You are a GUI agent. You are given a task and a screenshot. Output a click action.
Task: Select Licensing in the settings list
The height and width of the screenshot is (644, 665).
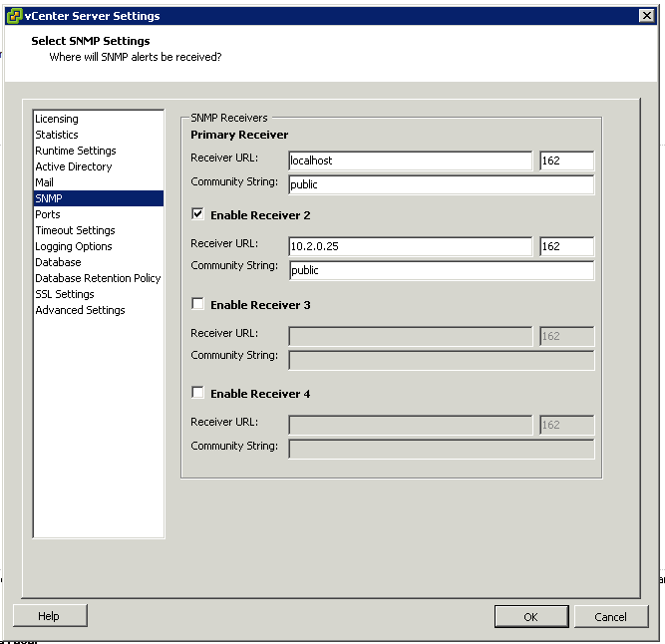click(x=98, y=119)
